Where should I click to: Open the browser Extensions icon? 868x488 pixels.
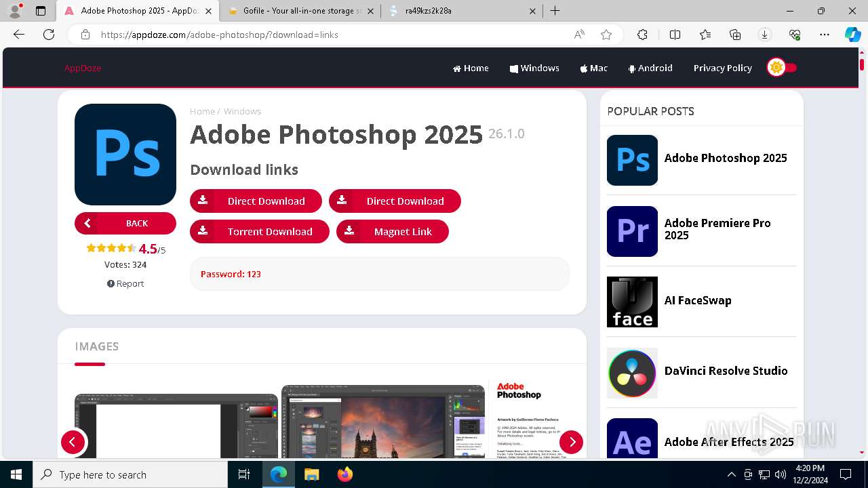642,35
